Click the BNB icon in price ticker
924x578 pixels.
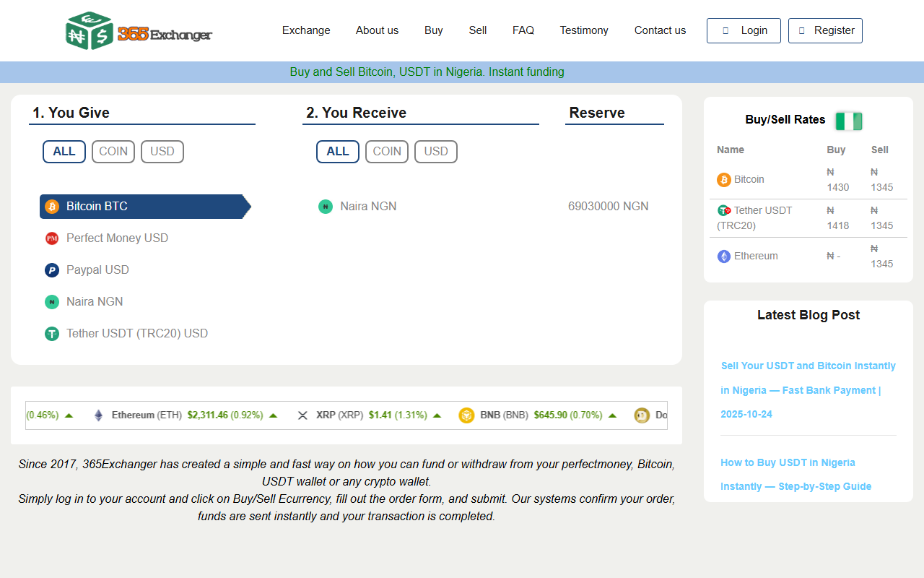466,415
